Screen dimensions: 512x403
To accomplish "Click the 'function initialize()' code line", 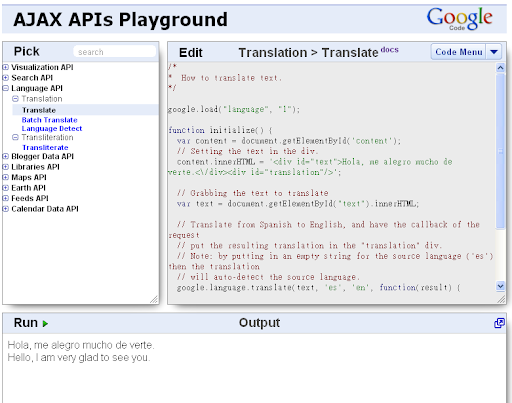I will click(x=220, y=130).
